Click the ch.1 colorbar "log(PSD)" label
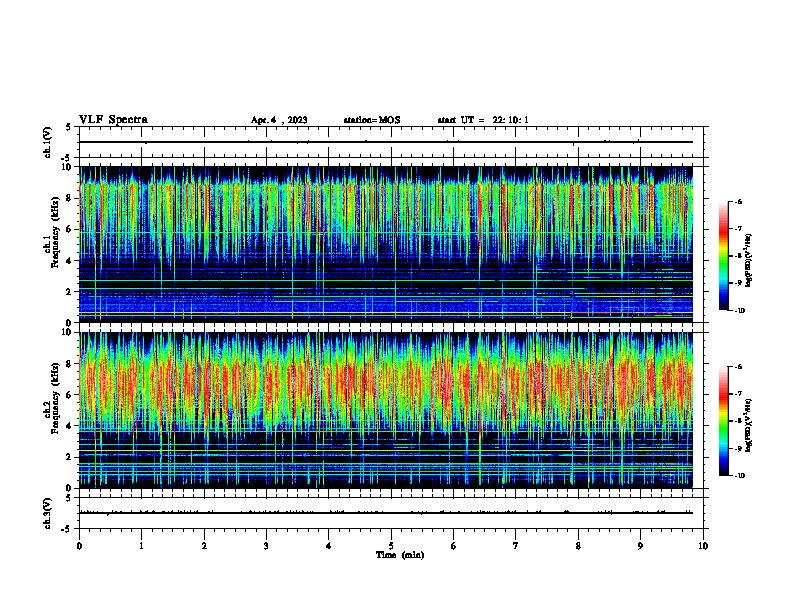Image resolution: width=792 pixels, height=612 pixels. 749,261
